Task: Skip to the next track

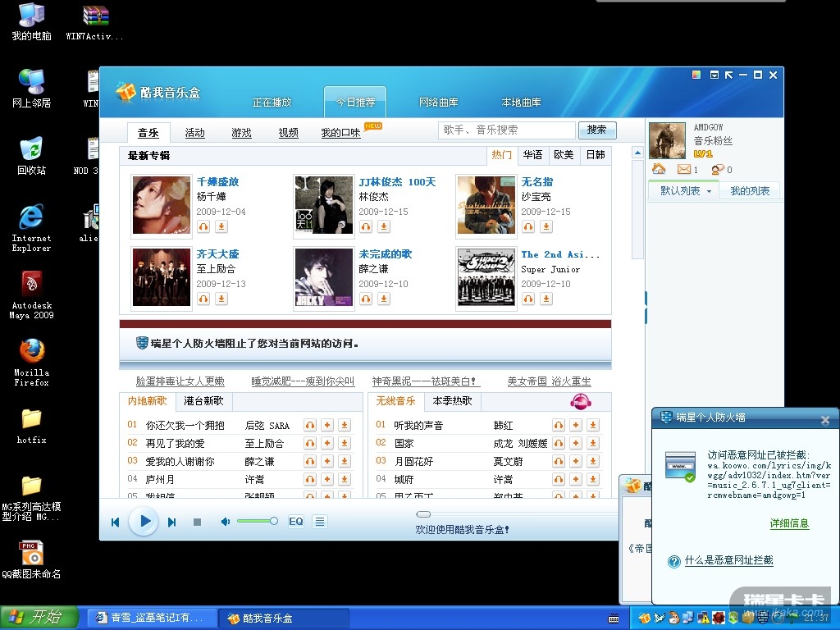Action: click(172, 522)
